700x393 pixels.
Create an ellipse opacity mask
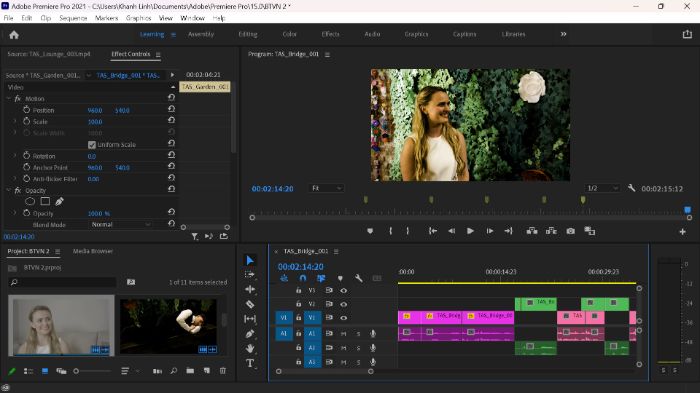[x=30, y=201]
